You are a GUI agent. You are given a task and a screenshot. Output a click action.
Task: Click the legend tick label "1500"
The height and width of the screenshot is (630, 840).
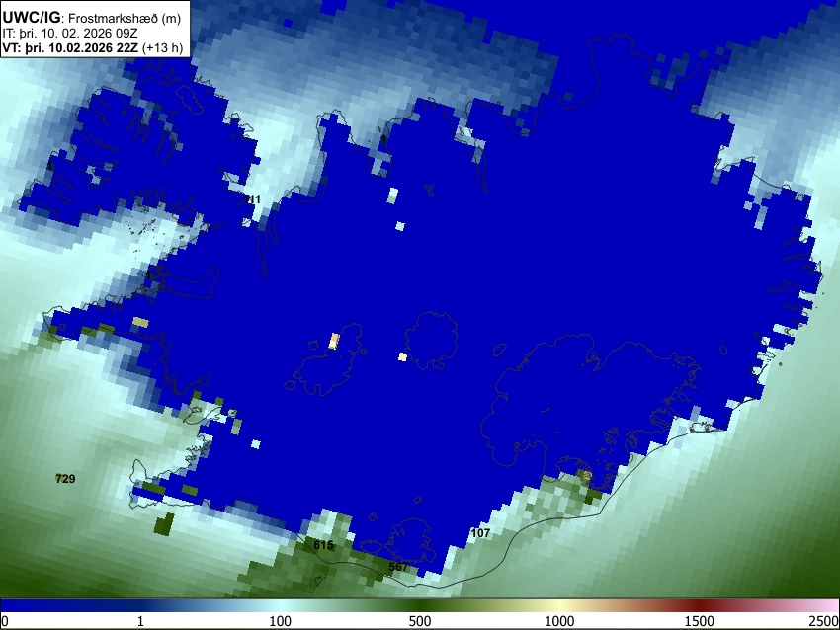click(699, 621)
